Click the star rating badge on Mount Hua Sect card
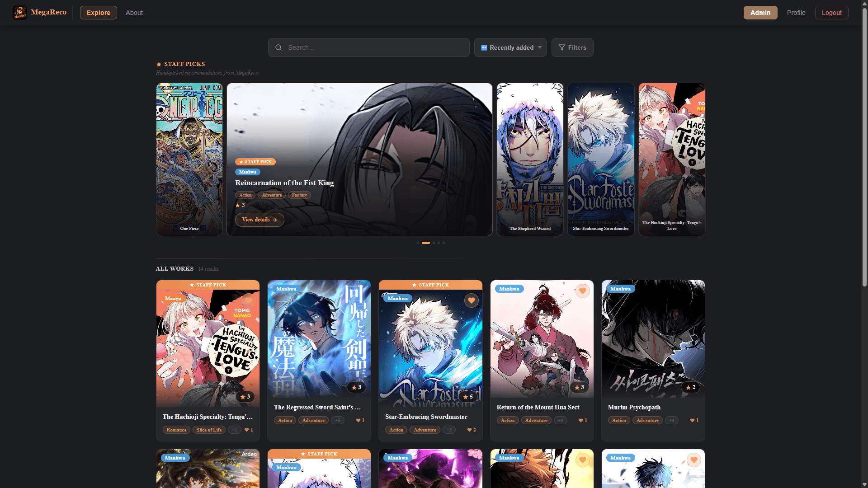Viewport: 868px width, 488px height. click(x=579, y=387)
